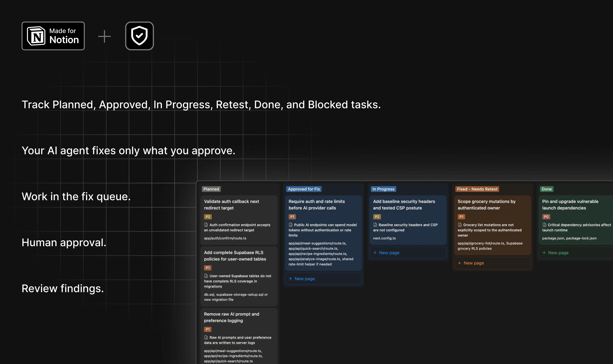
Task: Click file paths on Remove raw AI prompt card
Action: pyautogui.click(x=233, y=356)
